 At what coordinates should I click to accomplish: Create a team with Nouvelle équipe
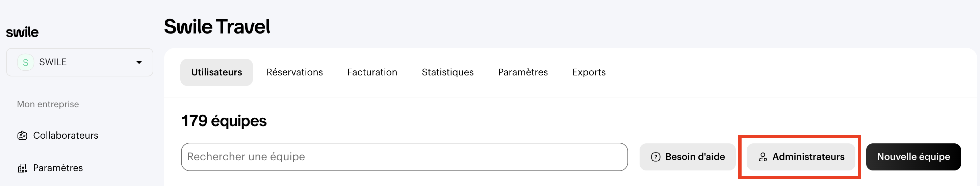pos(913,157)
